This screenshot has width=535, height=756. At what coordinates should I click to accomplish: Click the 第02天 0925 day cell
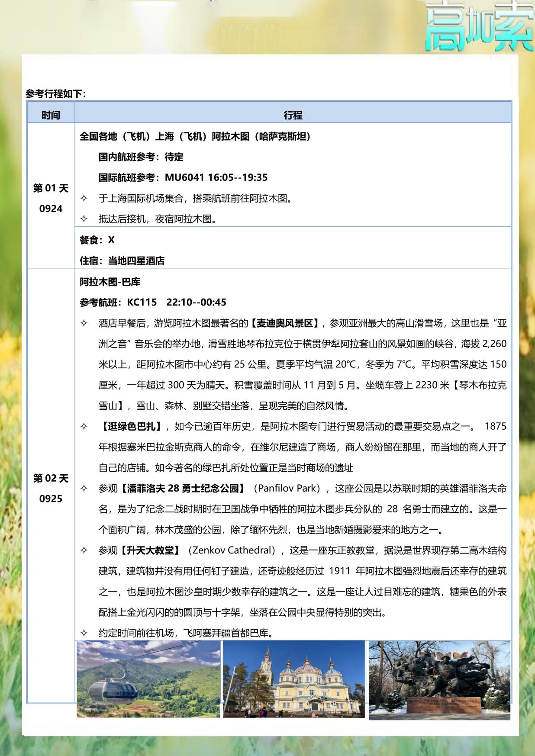[x=51, y=488]
